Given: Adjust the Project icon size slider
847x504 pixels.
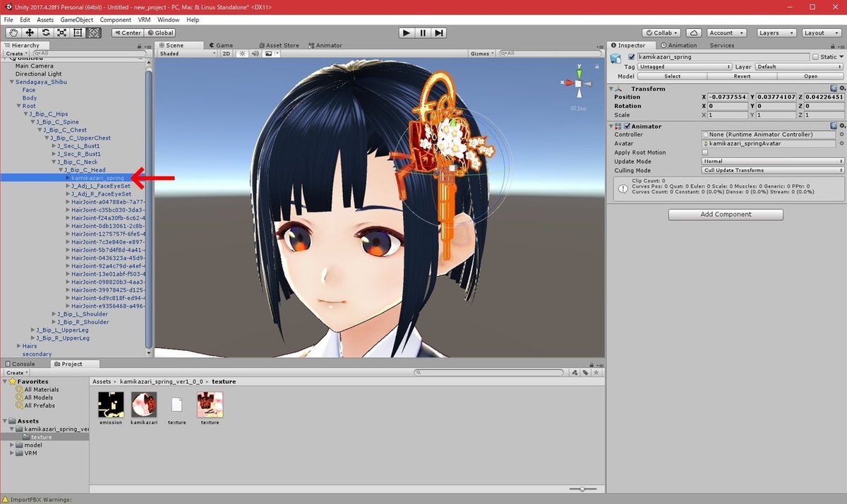Looking at the screenshot, I should point(581,488).
